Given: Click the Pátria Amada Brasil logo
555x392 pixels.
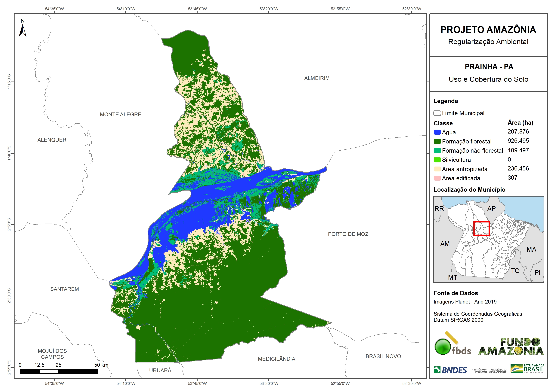Looking at the screenshot, I should (x=527, y=369).
